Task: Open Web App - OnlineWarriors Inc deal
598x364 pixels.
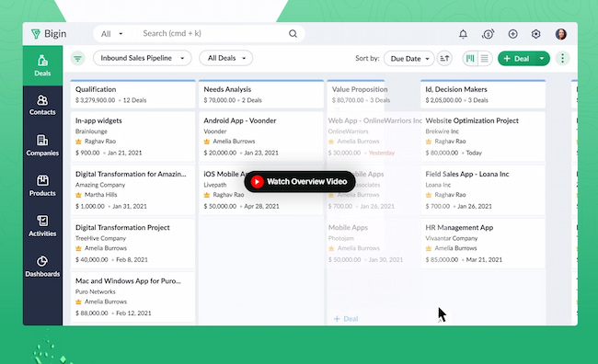Action: tap(374, 137)
